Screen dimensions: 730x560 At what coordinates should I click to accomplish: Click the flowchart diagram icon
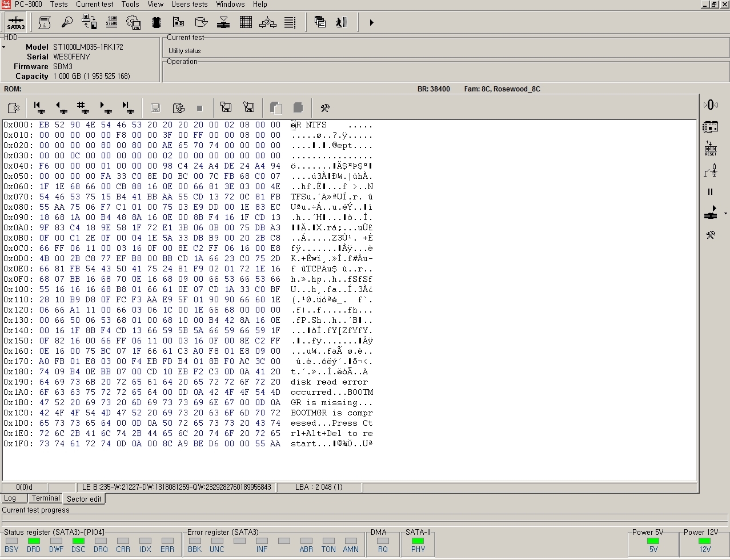click(268, 22)
